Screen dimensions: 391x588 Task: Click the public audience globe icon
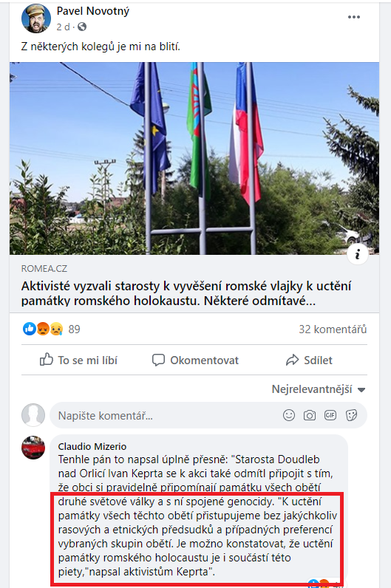pyautogui.click(x=82, y=27)
